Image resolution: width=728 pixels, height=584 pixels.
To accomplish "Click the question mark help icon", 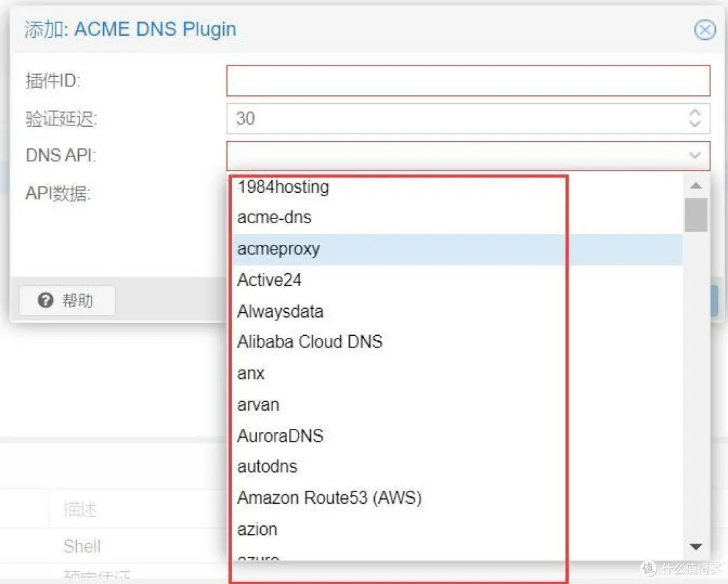I will pos(46,301).
